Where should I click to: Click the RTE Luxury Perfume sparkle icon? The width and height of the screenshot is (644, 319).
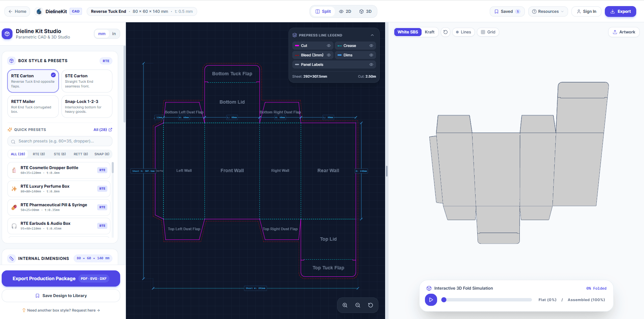click(x=14, y=189)
